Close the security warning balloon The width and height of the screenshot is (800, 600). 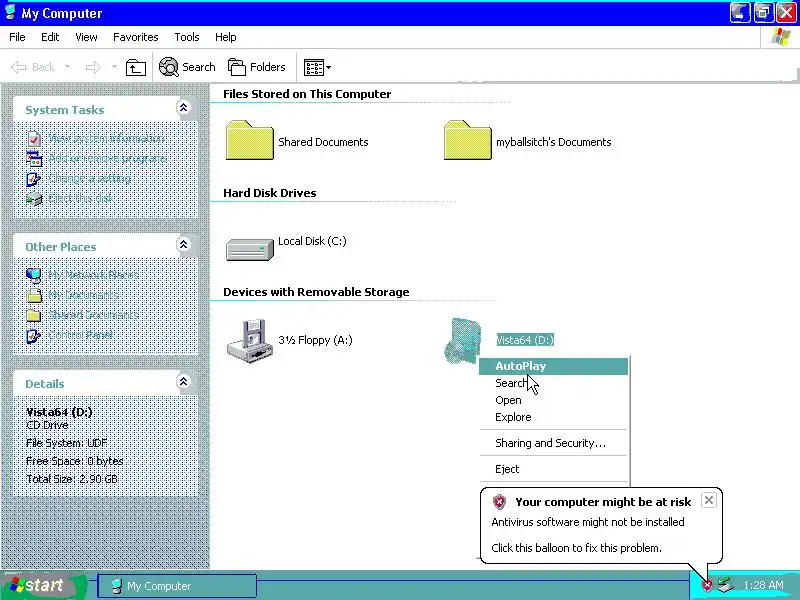click(x=709, y=501)
